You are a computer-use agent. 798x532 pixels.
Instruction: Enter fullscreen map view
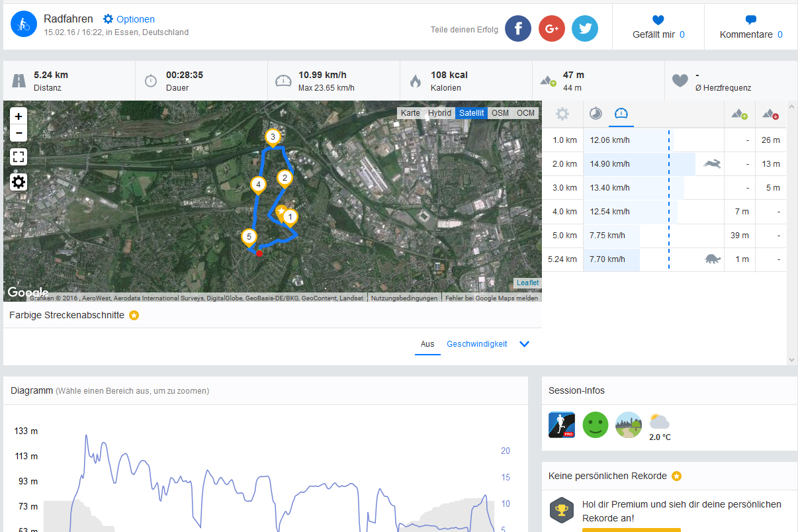click(x=19, y=157)
